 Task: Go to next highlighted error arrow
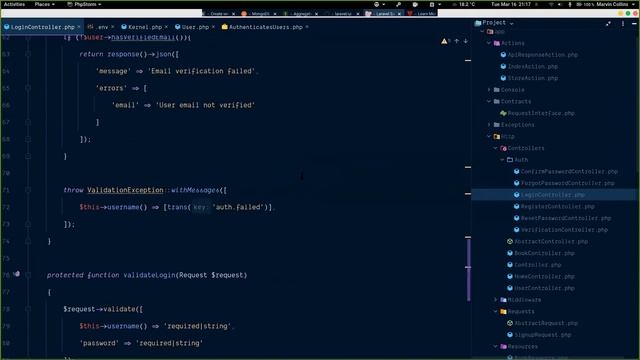465,41
